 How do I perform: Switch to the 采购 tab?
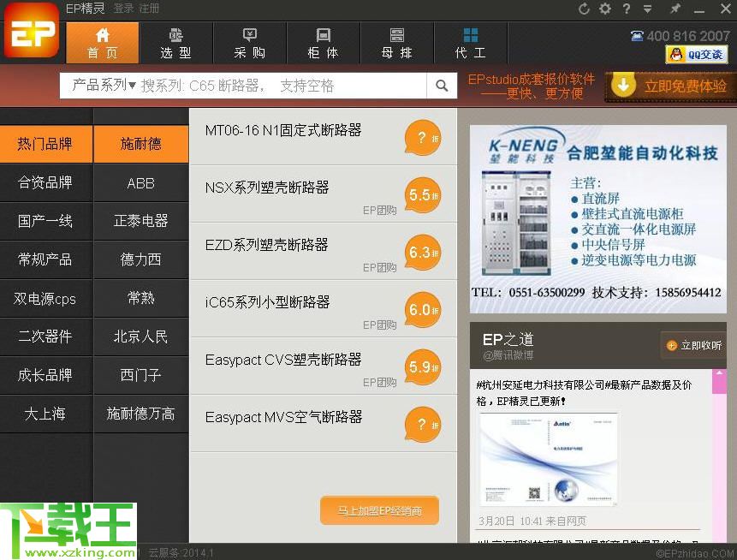250,43
